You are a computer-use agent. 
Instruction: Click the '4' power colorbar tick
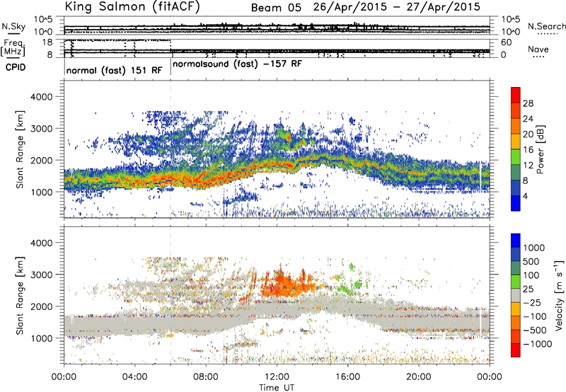[x=525, y=196]
